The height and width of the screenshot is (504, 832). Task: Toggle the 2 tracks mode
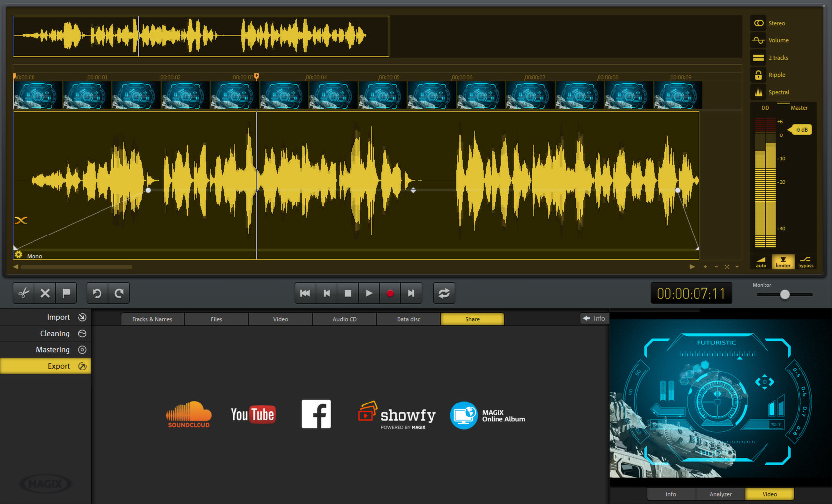pyautogui.click(x=759, y=58)
